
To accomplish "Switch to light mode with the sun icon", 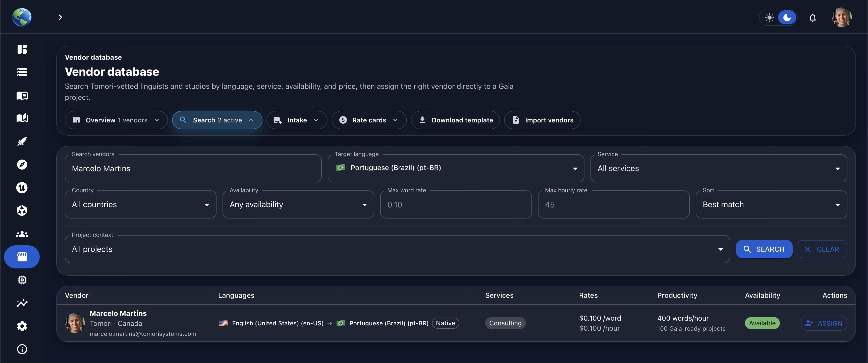I will point(769,18).
